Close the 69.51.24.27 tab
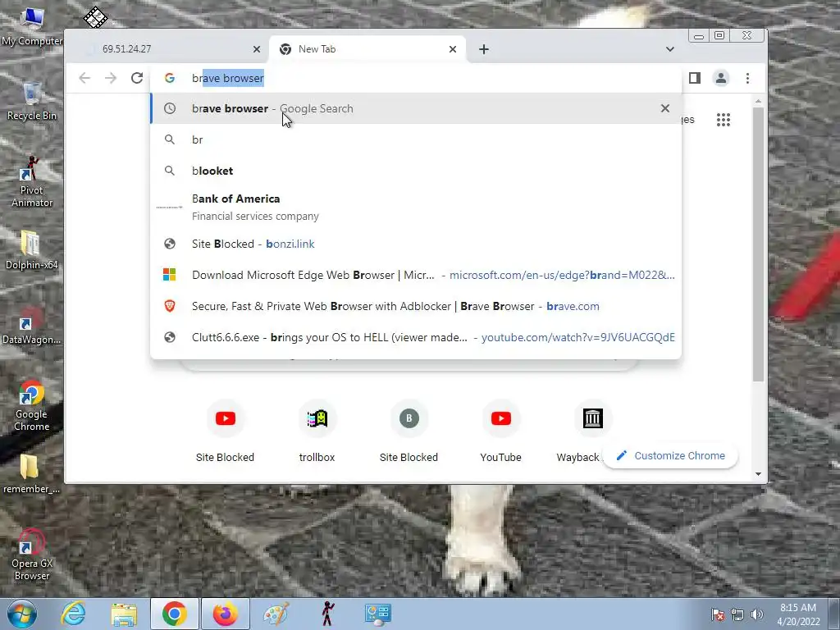840x630 pixels. pyautogui.click(x=257, y=49)
